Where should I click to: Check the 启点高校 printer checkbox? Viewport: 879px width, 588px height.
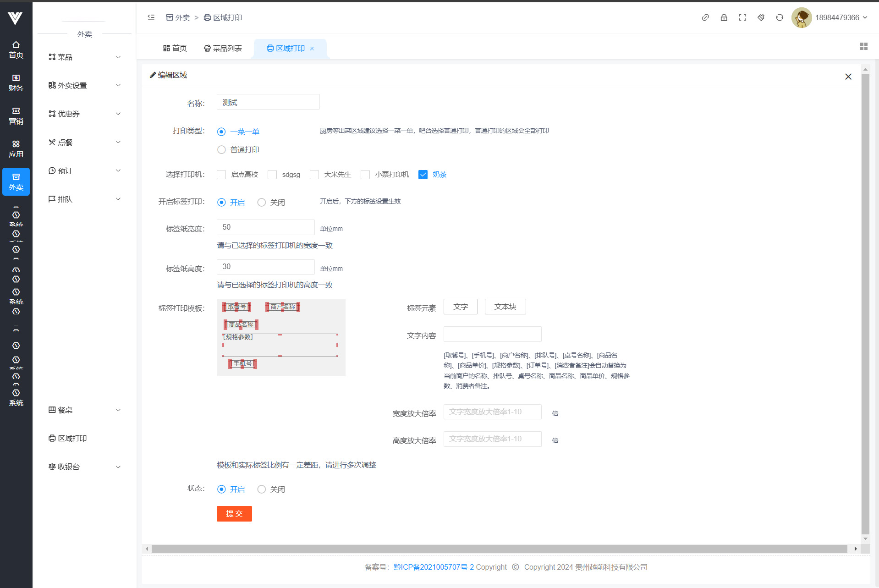(221, 175)
